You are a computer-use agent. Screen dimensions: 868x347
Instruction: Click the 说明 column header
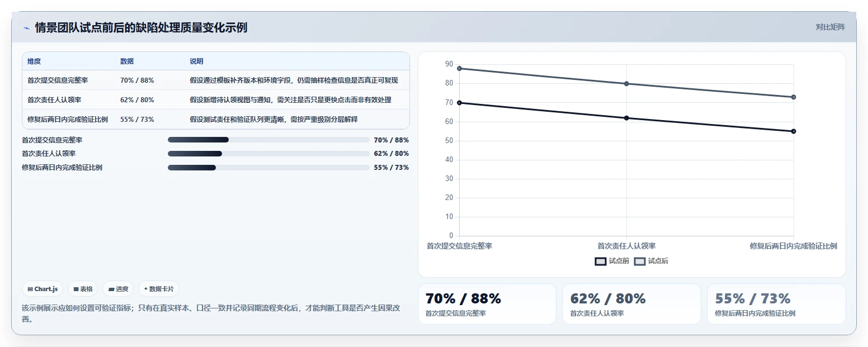pos(196,61)
